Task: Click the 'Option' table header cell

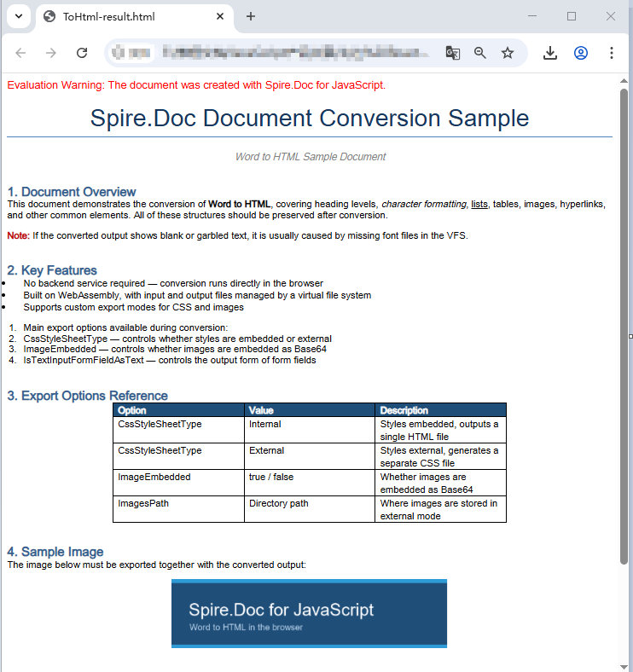Action: (x=179, y=410)
